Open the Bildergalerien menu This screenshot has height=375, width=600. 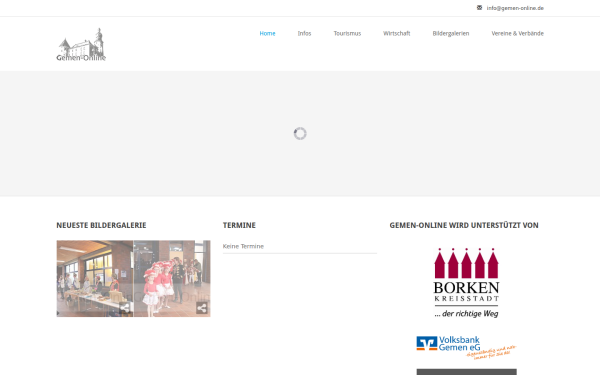(451, 33)
